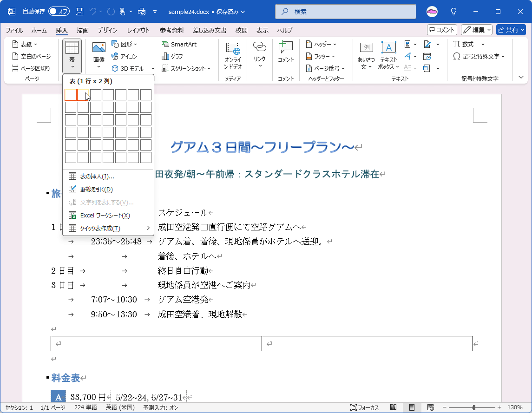Image resolution: width=532 pixels, height=413 pixels.
Task: Click the date and time icon
Action: (x=427, y=56)
